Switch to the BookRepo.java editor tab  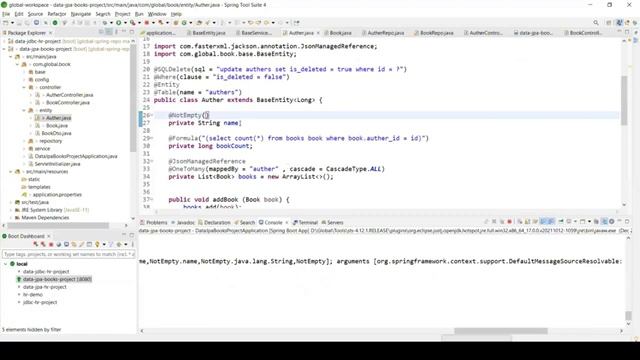pos(434,33)
